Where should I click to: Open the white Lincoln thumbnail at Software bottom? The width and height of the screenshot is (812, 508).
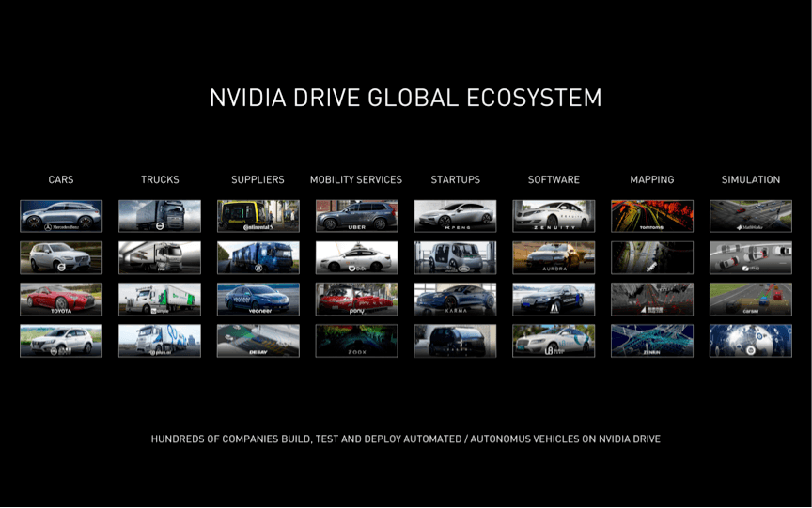pos(554,341)
